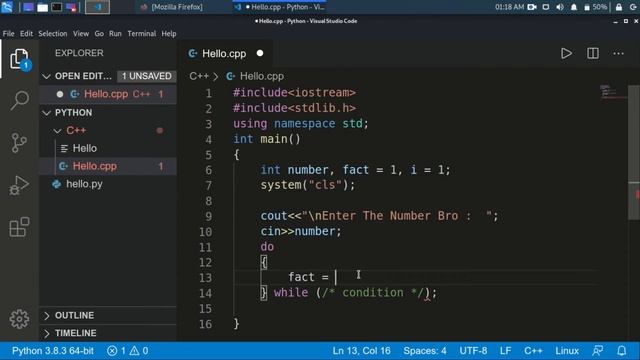
Task: Open the Run menu
Action: (115, 33)
